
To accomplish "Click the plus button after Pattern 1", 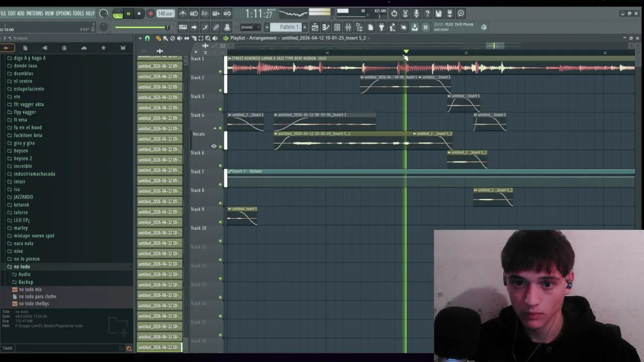I will click(304, 27).
